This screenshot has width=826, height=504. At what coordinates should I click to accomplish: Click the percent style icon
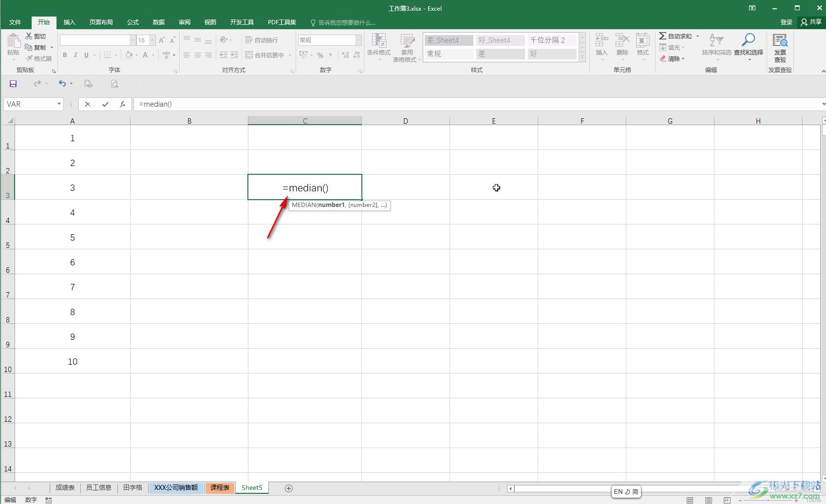click(320, 55)
